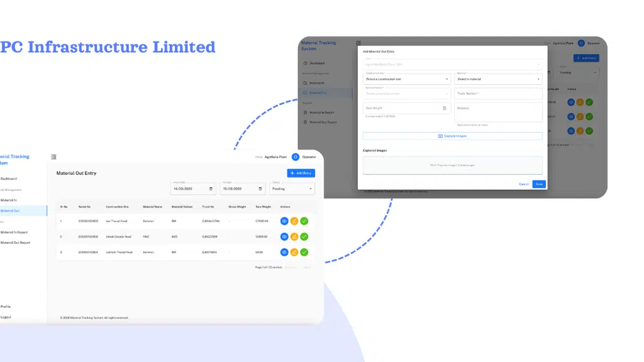Click the From Date field 14/03/2026
This screenshot has height=362, width=644.
click(193, 189)
